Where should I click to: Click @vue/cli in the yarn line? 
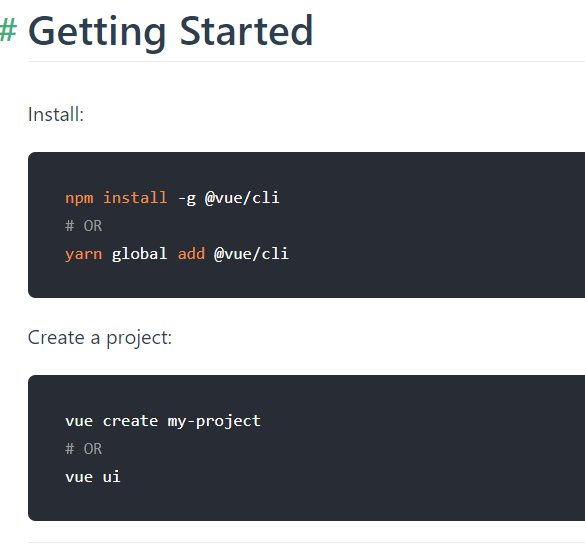[x=251, y=254]
